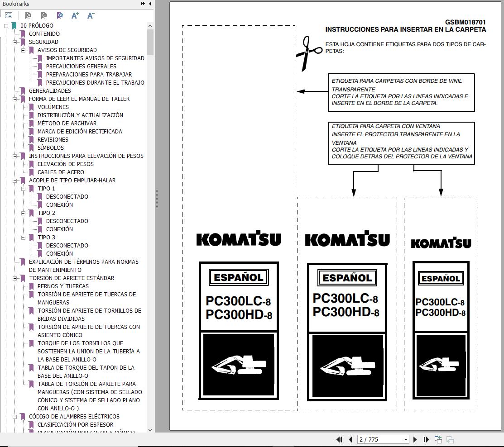Screen dimensions: 504x447
Task: Collapse INSTRUCCIONES PARA ELEVACIÓN DE PESOS node
Action: [14, 156]
